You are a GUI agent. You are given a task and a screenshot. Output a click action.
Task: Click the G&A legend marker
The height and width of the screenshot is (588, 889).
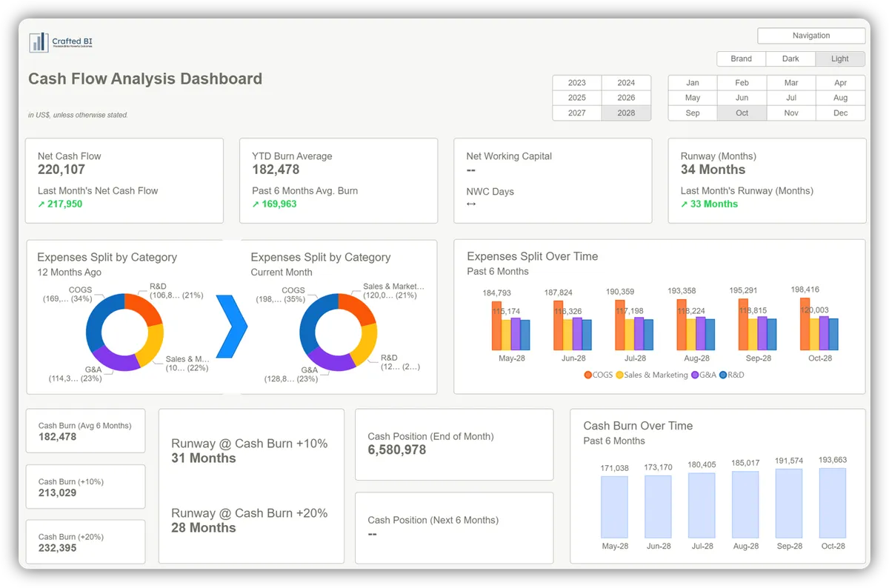point(695,375)
